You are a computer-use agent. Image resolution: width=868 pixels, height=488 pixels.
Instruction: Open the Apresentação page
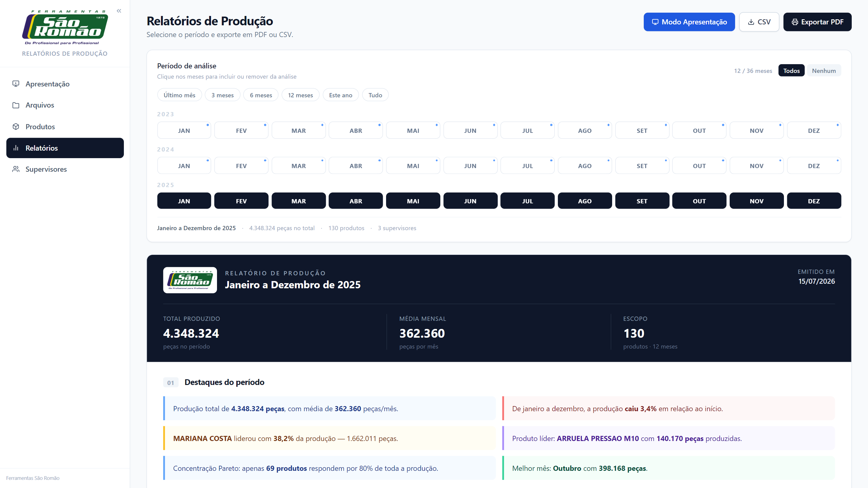65,83
